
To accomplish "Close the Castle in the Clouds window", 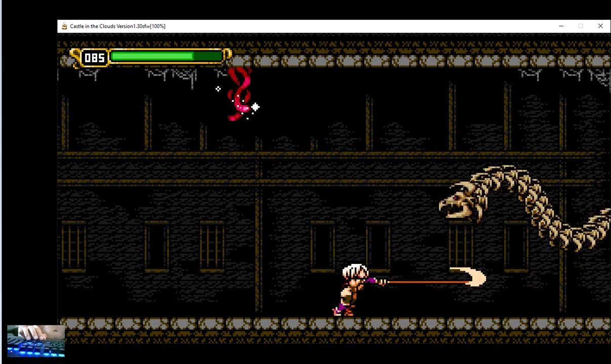I will pos(600,26).
